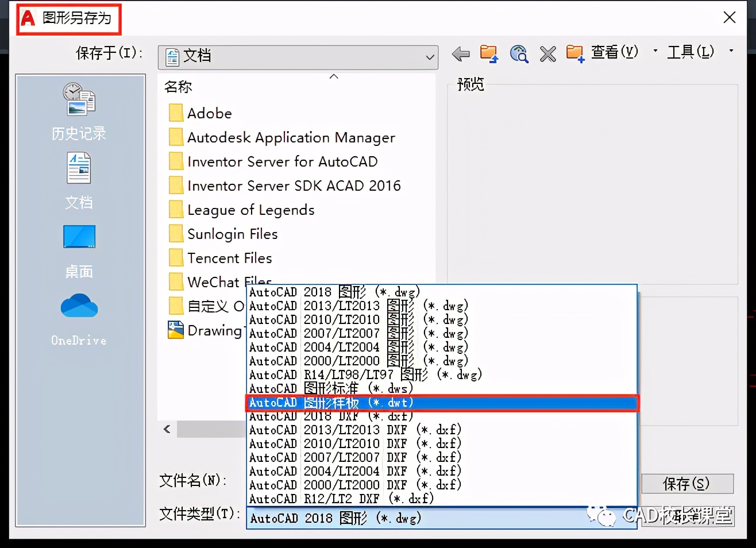Viewport: 756px width, 548px height.
Task: Select the Autodesk Application Manager folder
Action: (x=282, y=137)
